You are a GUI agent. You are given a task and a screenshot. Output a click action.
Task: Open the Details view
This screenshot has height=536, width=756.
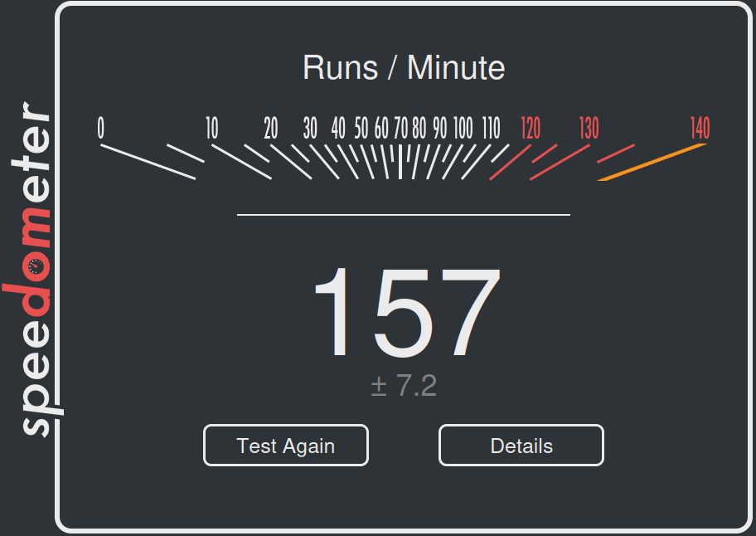pos(521,446)
